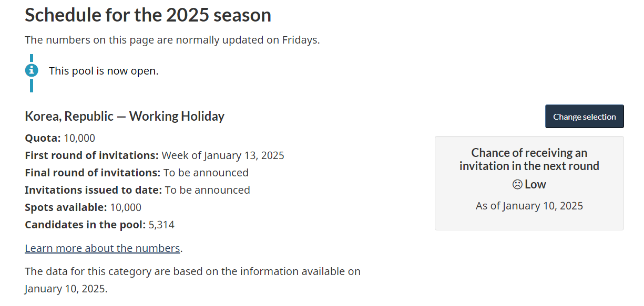
Task: Click the 'Chance of receiving an invitation' heading
Action: [x=529, y=159]
